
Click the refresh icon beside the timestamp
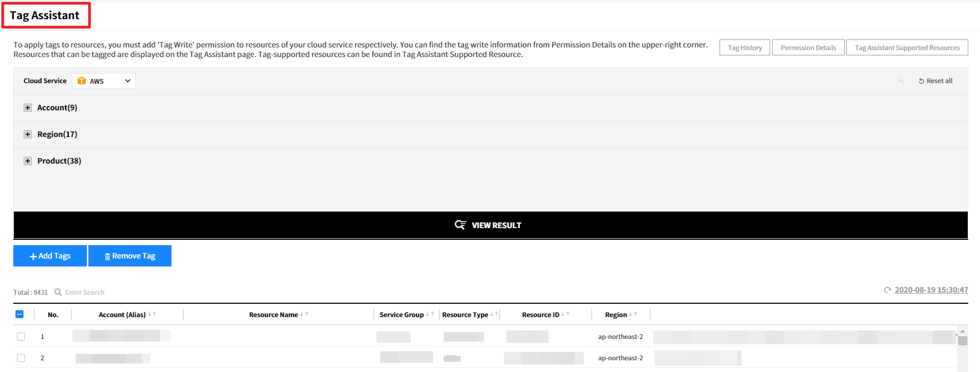coord(887,290)
